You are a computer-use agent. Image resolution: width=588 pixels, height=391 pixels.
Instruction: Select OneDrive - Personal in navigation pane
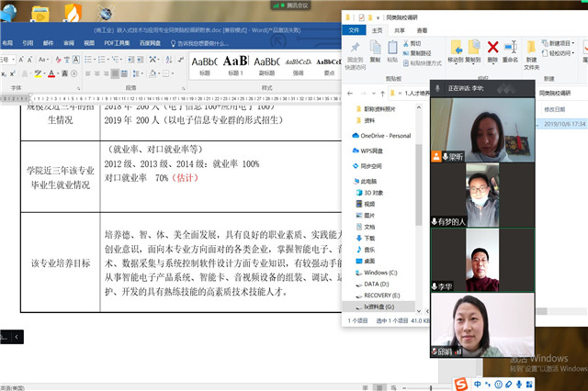point(384,136)
